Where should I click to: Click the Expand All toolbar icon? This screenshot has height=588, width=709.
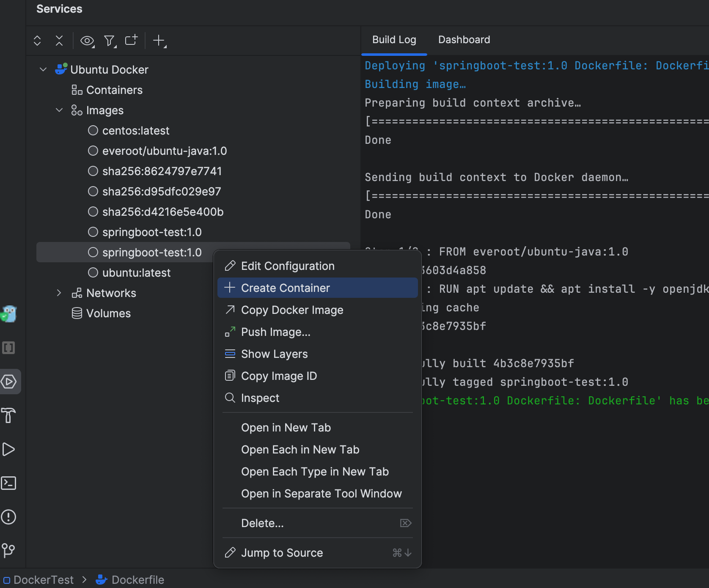(37, 41)
